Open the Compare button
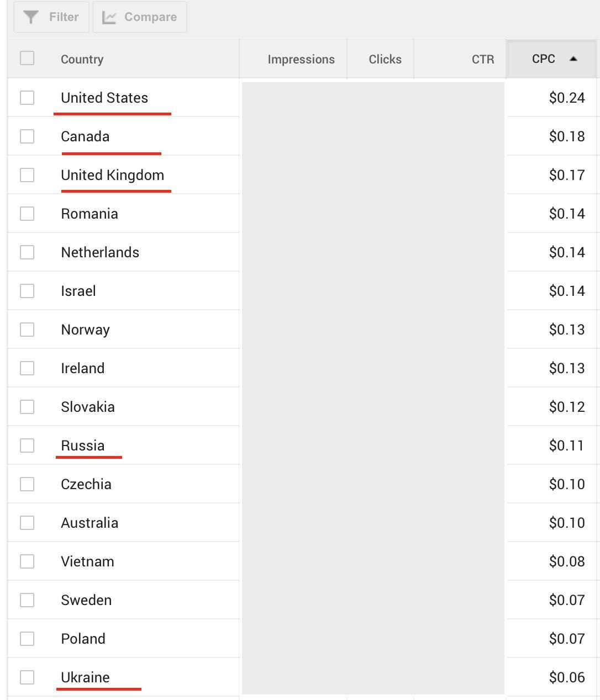The height and width of the screenshot is (700, 600). (140, 17)
